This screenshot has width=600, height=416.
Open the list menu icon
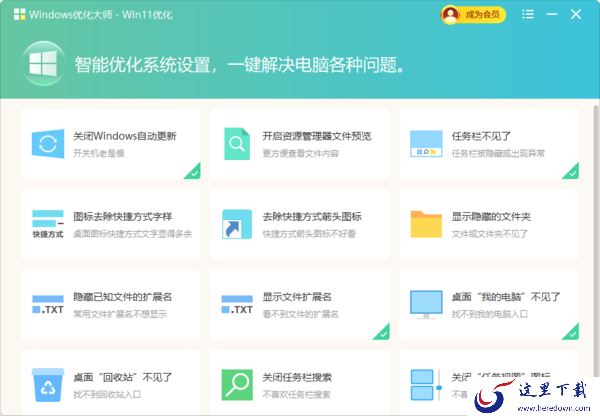pyautogui.click(x=528, y=15)
